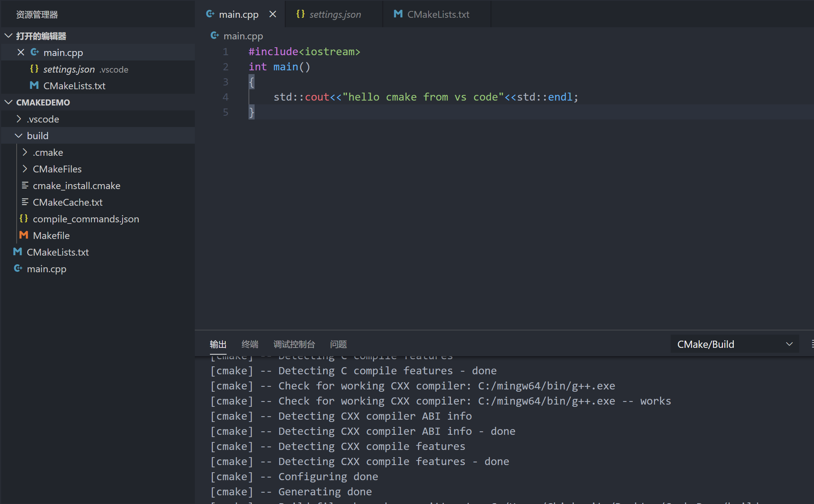Click the file icon of CMakeCache.txt

point(25,202)
